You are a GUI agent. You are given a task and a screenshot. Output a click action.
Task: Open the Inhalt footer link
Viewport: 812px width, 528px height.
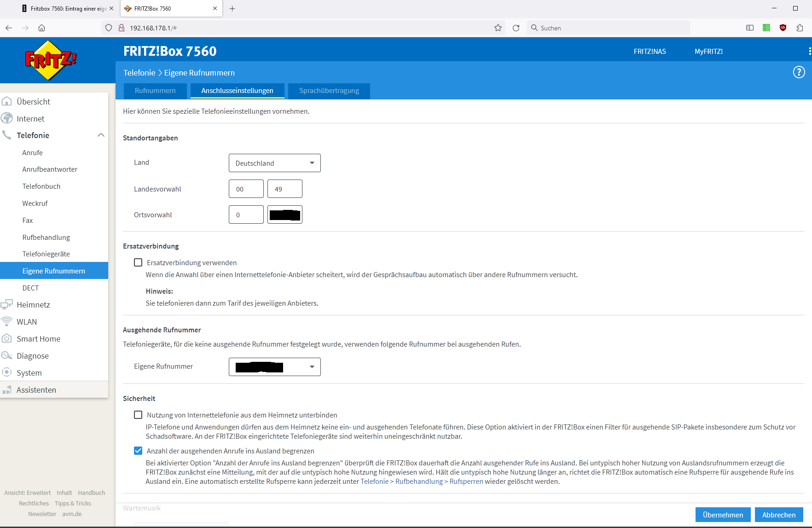64,493
